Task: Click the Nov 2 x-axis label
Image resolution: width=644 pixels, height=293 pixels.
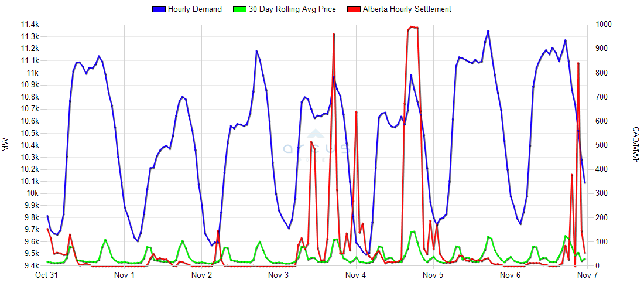Action: click(201, 275)
